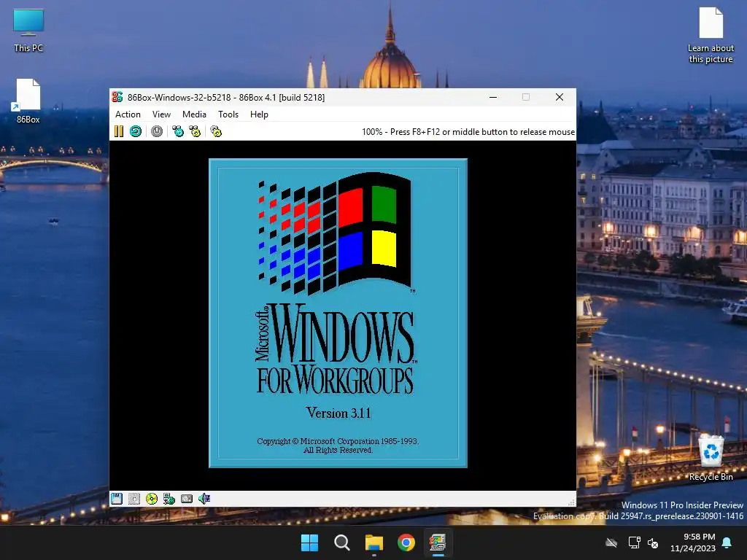This screenshot has width=747, height=560.
Task: Send Ctrl+Alt+Del using the teal toolbar icon
Action: (x=178, y=131)
